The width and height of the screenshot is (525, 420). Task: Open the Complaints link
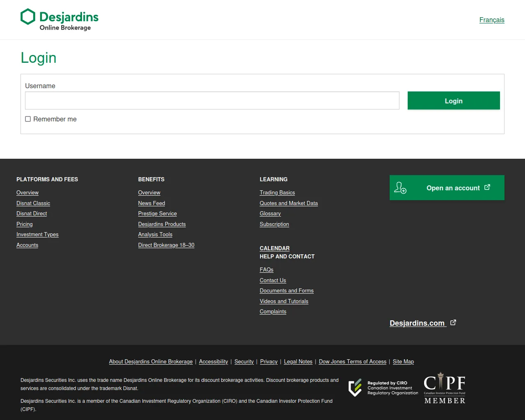point(273,311)
